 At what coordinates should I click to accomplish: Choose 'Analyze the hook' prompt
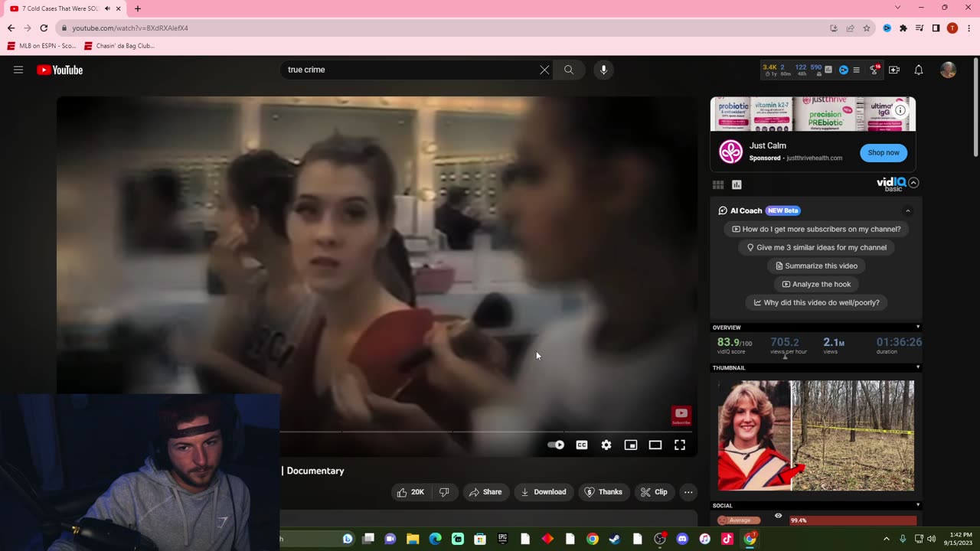[x=816, y=284]
